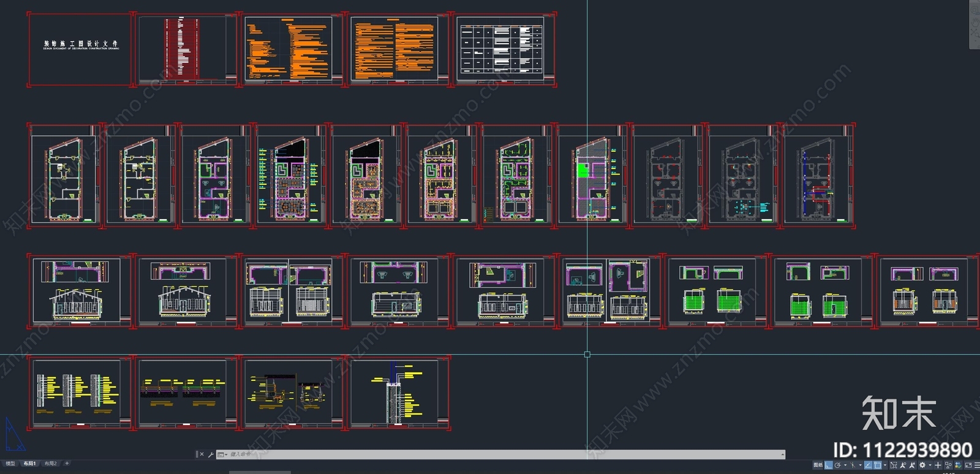
Task: Toggle annotation visibility icon
Action: (903, 465)
